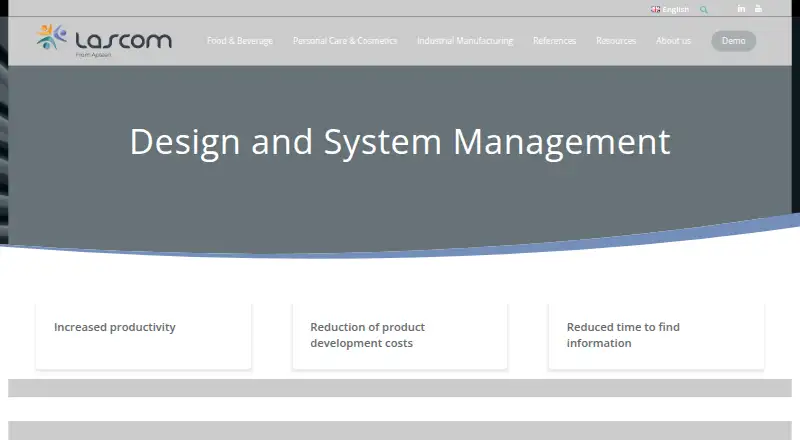
Task: Click the From Aptean tagline under logo
Action: [x=93, y=55]
